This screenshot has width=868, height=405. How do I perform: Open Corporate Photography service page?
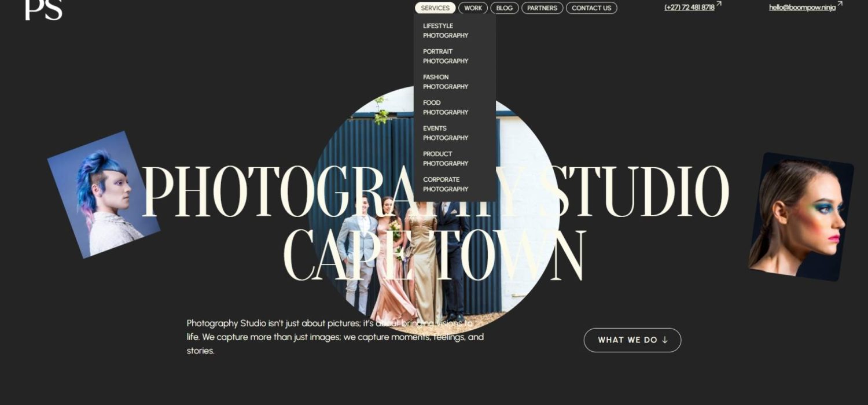[x=445, y=184]
